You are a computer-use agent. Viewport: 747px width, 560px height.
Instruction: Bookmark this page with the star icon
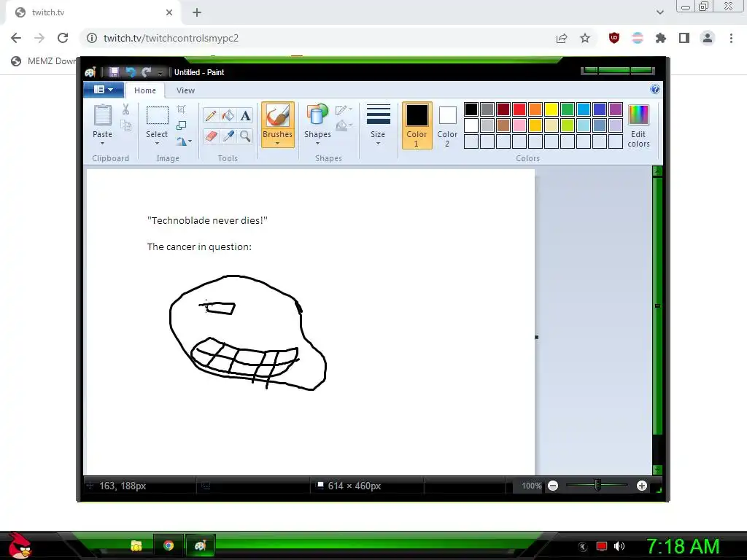click(585, 38)
